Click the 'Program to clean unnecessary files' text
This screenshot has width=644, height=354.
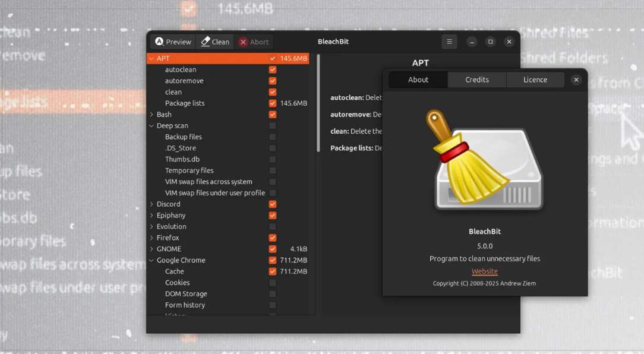click(485, 259)
